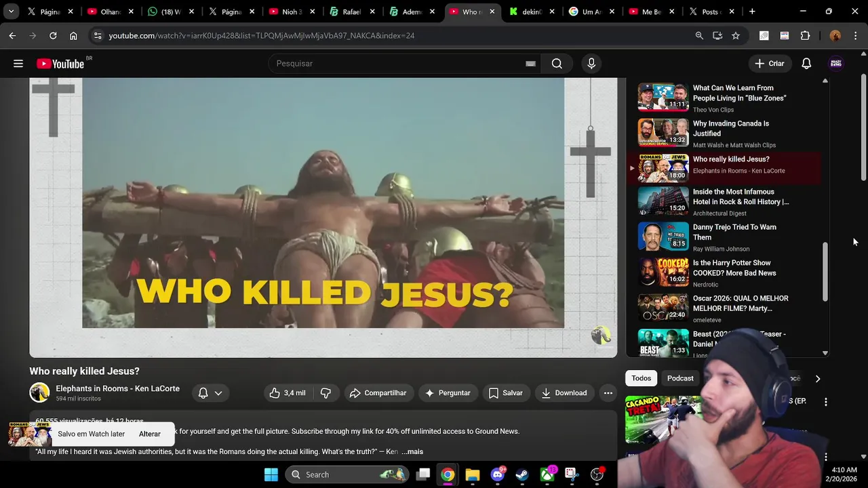Image resolution: width=868 pixels, height=488 pixels.
Task: Click playlist scrollbar up arrow
Action: click(x=825, y=81)
